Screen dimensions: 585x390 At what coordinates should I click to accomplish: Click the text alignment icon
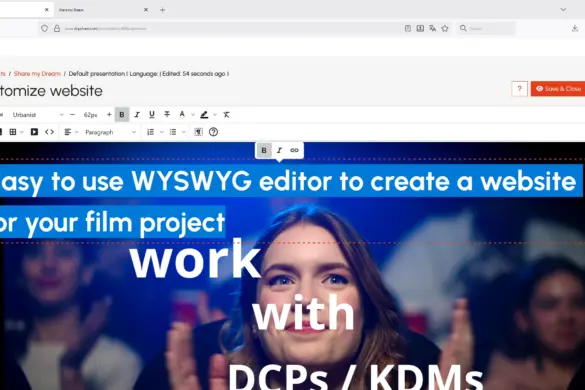pos(68,132)
